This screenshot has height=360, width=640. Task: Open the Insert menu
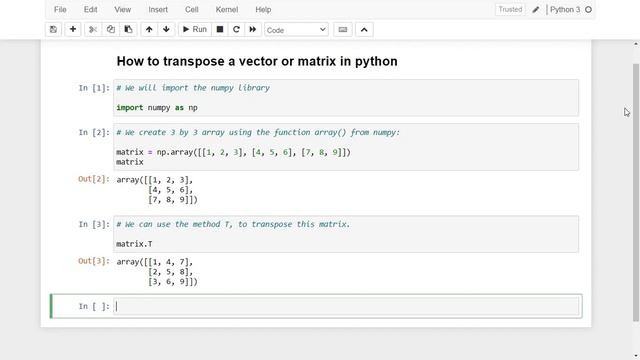(158, 9)
